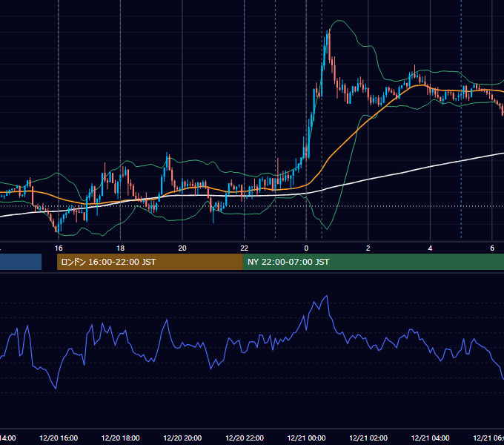Click the 12/21 04:00 date label
Image resolution: width=504 pixels, height=445 pixels.
click(431, 438)
